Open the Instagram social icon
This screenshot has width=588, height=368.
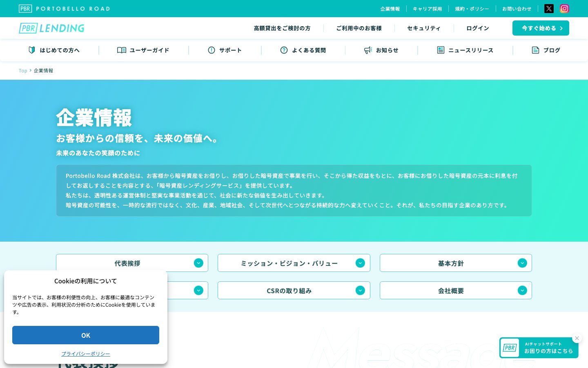tap(564, 9)
